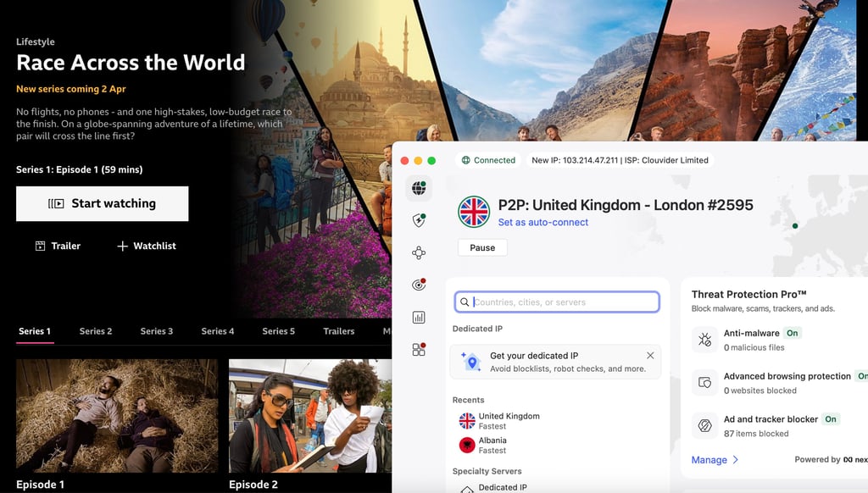The width and height of the screenshot is (868, 493).
Task: Click the yellow minimize button of NordVPN window
Action: 418,160
